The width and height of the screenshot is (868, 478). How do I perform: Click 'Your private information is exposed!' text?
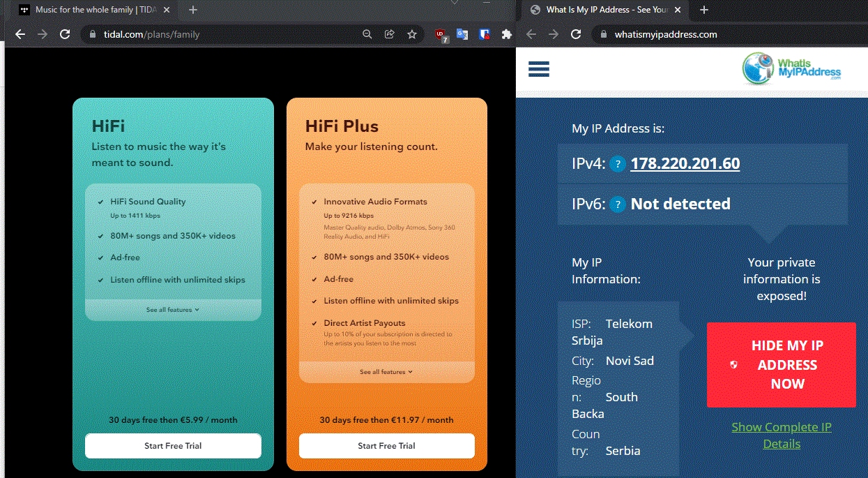pyautogui.click(x=782, y=279)
